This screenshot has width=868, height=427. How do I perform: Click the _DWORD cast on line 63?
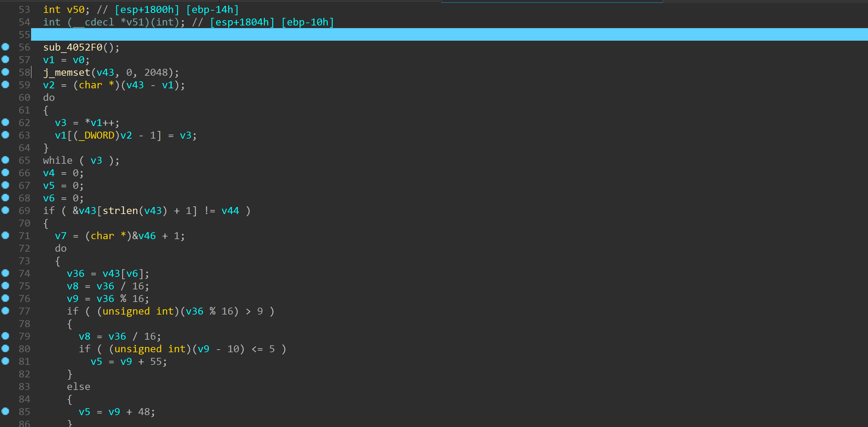pos(97,135)
